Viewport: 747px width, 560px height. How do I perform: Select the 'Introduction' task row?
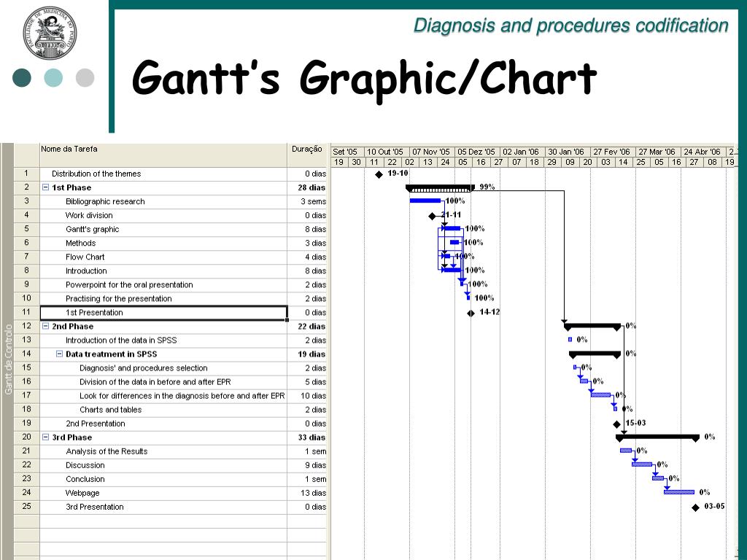pos(163,271)
